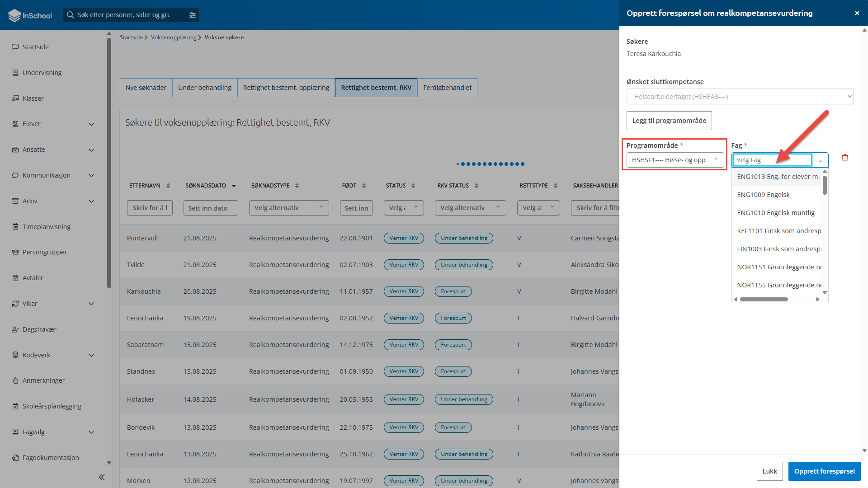Click the Kommunikasjon chat icon

[15, 175]
